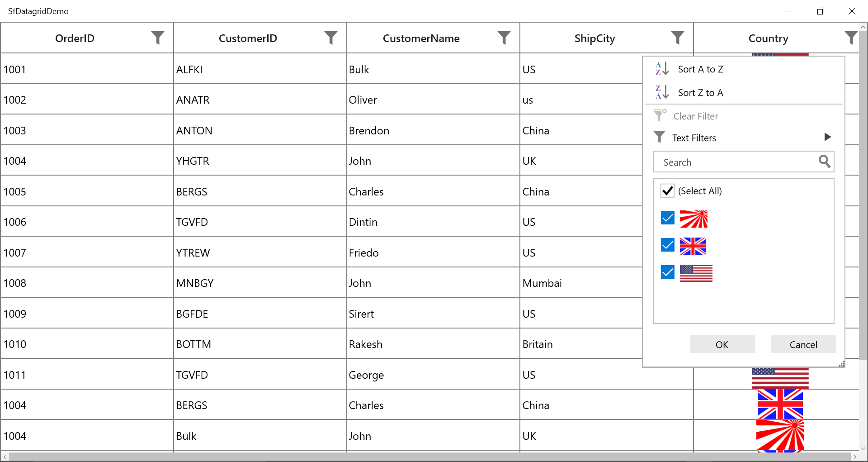Screen dimensions: 868x462
Task: Select the ALFKI customer cell
Action: [x=260, y=69]
